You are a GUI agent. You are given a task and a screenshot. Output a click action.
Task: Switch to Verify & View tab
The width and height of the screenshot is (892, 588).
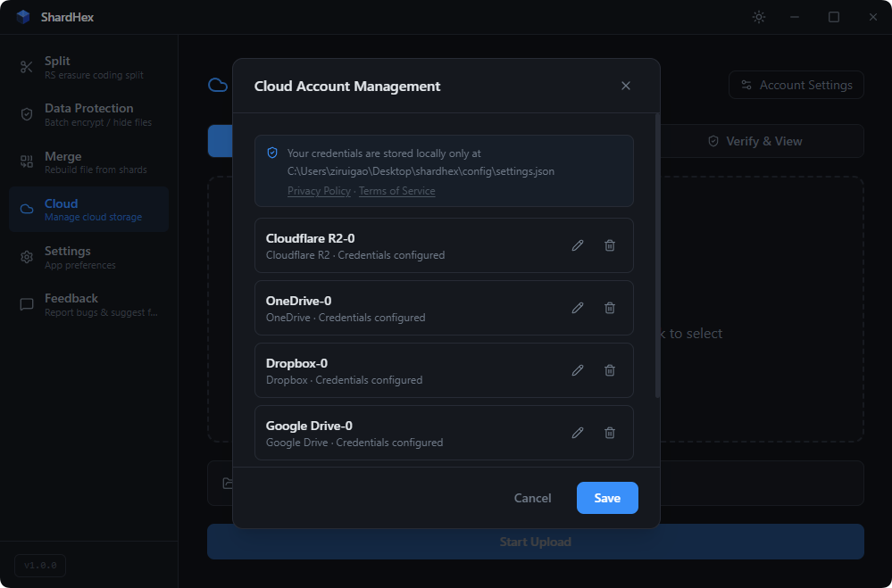754,141
